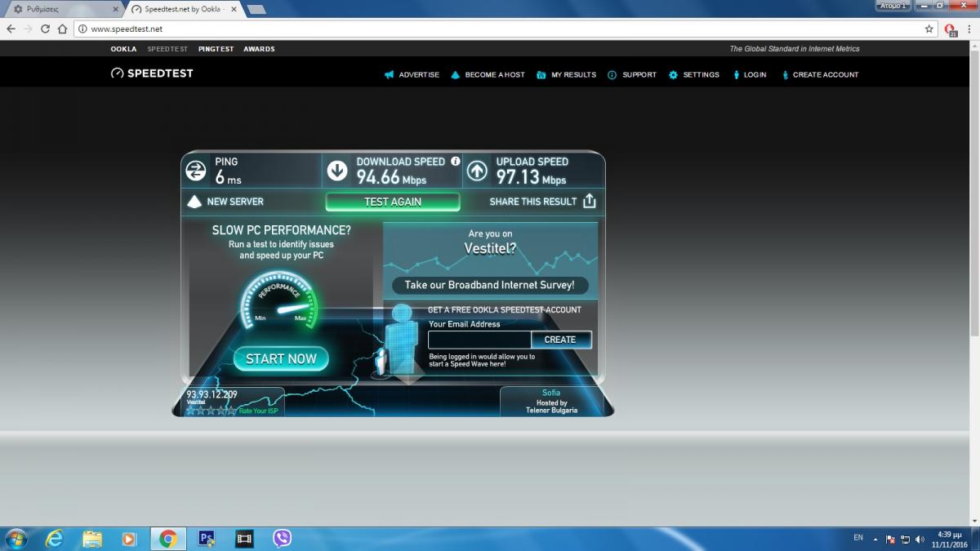This screenshot has height=551, width=980.
Task: Open the SUPPORT link
Action: 639,75
